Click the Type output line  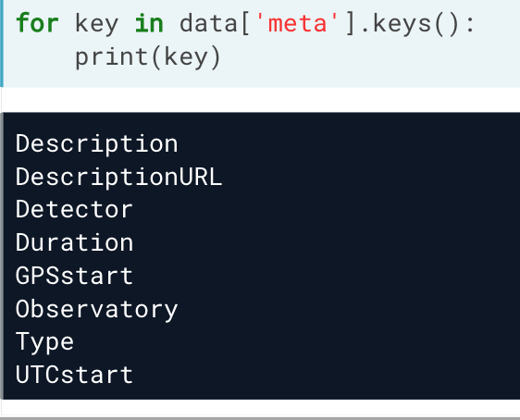44,343
